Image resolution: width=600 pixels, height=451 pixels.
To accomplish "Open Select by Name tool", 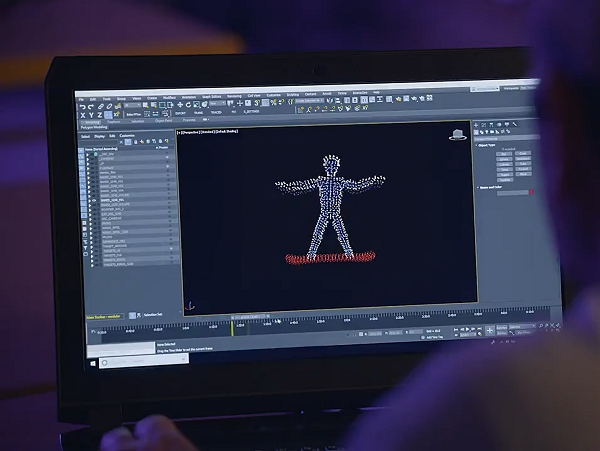I will click(153, 105).
